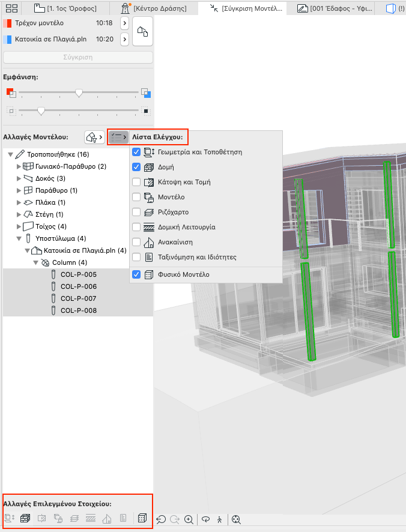The image size is (406, 532).
Task: Select Κατοικία σε Πλαγιά.pln model row
Action: coord(61,40)
